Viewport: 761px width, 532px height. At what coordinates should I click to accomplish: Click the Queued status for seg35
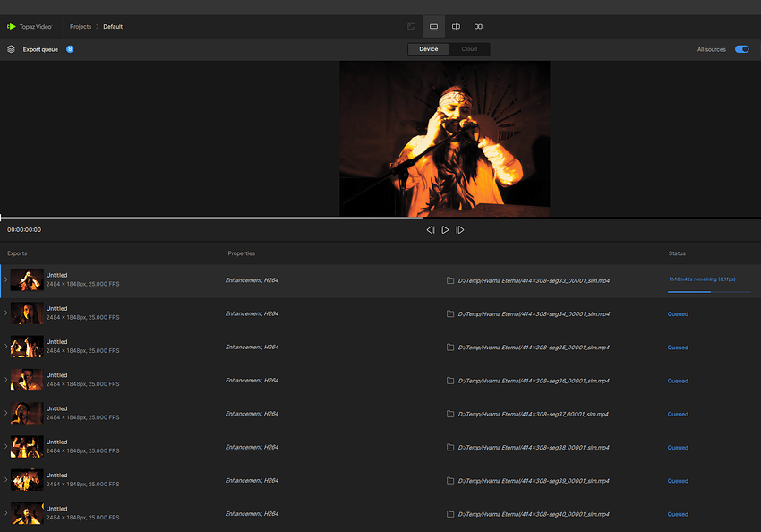tap(678, 348)
